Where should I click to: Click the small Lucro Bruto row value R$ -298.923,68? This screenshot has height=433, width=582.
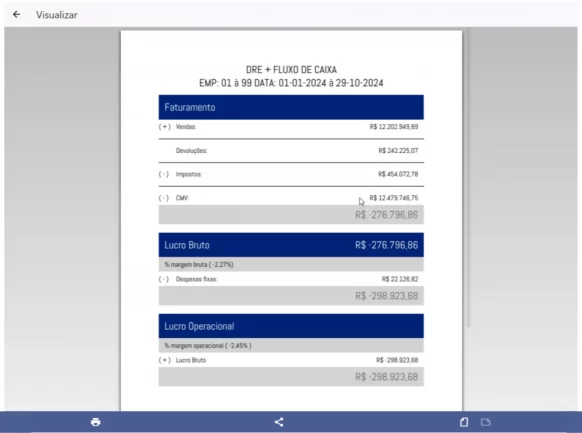click(x=397, y=360)
